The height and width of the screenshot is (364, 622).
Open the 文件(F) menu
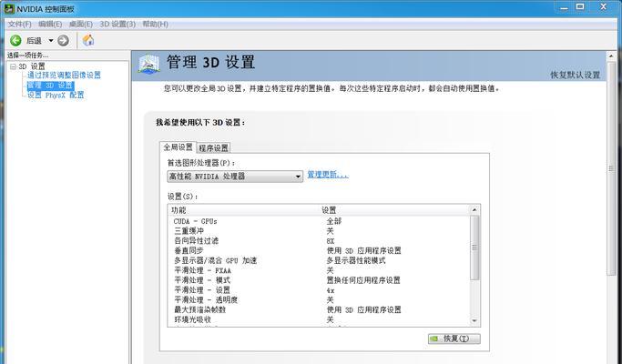click(x=19, y=25)
